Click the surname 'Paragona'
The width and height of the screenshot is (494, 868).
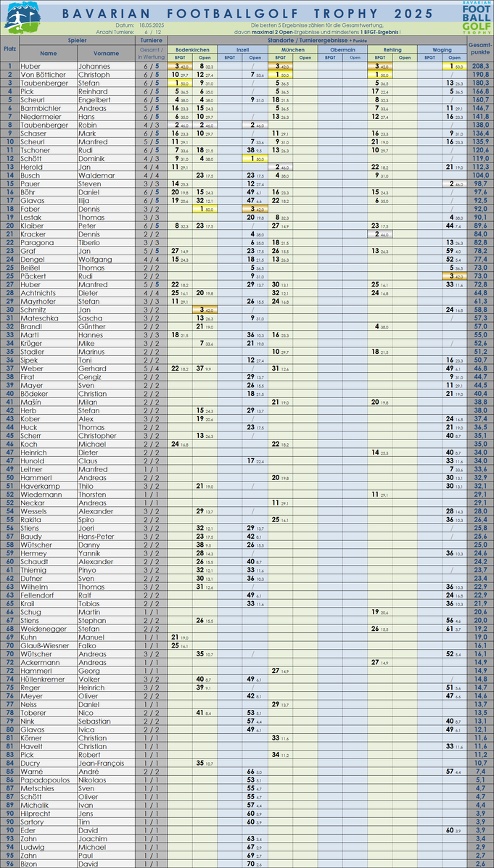(36, 244)
